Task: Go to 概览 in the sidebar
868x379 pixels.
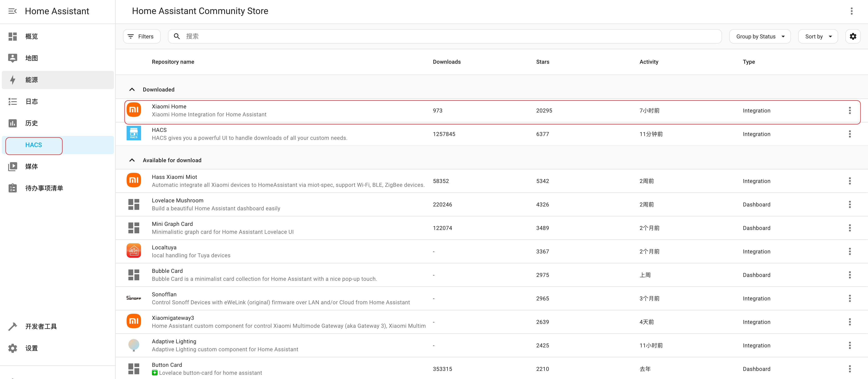Action: [58, 36]
